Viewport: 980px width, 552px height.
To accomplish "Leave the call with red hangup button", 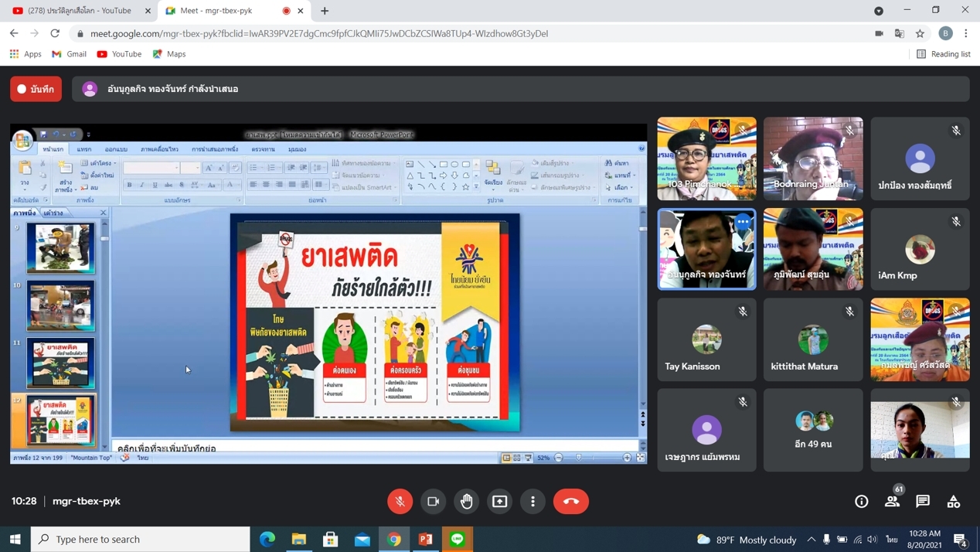I will (x=570, y=501).
